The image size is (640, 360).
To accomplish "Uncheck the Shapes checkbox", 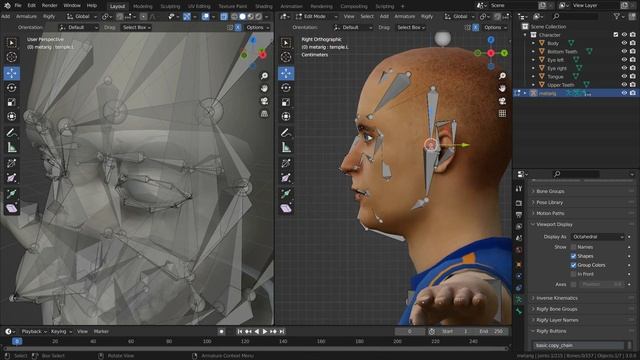I will (573, 256).
